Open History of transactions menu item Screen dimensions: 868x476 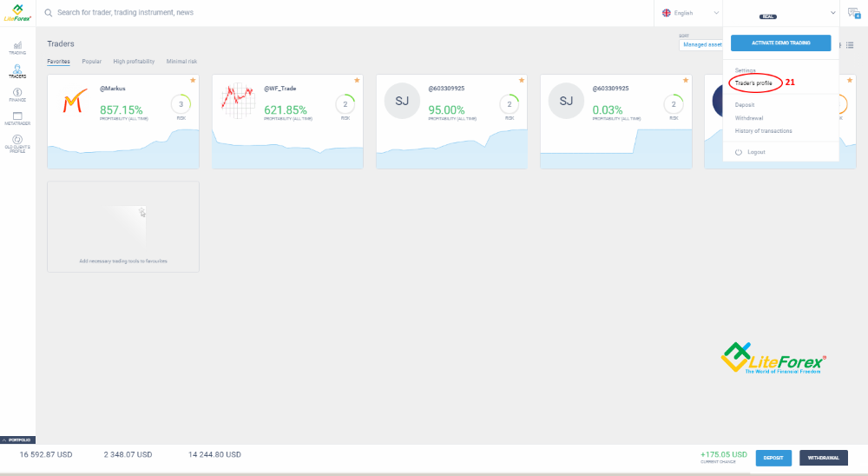pos(763,131)
